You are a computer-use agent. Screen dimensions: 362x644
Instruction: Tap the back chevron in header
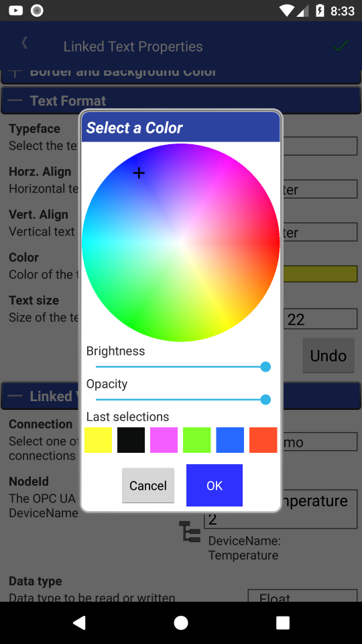pyautogui.click(x=25, y=43)
